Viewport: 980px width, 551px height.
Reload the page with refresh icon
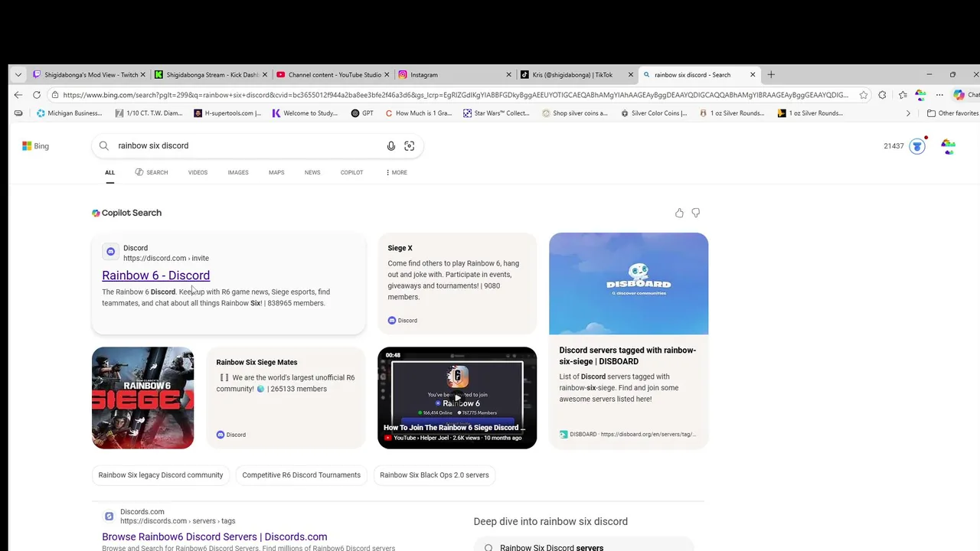pyautogui.click(x=36, y=95)
